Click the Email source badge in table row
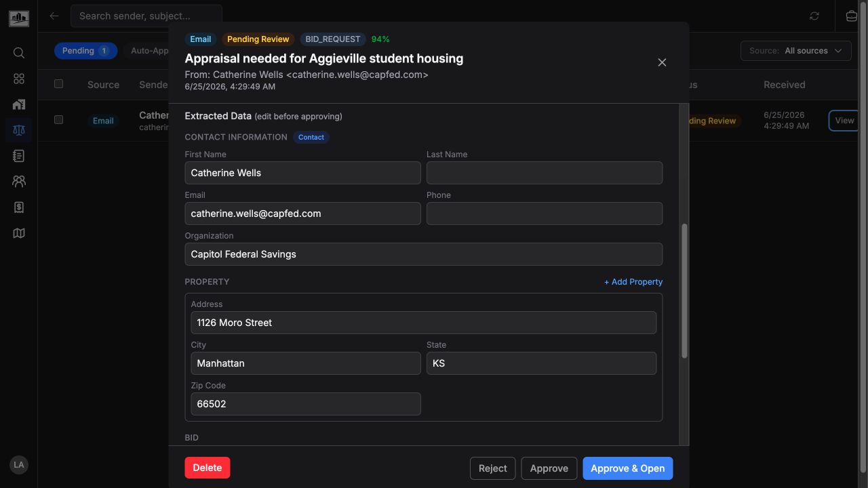The image size is (868, 488). click(x=103, y=121)
